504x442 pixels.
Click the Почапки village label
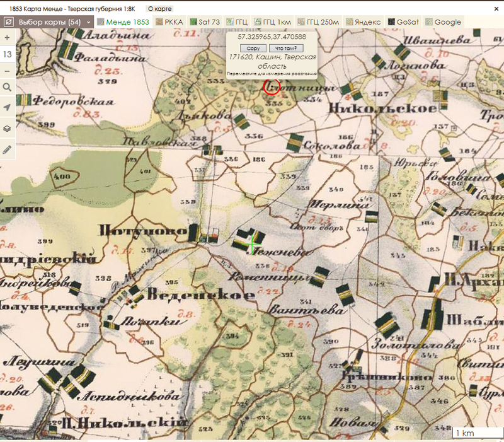pos(154,321)
